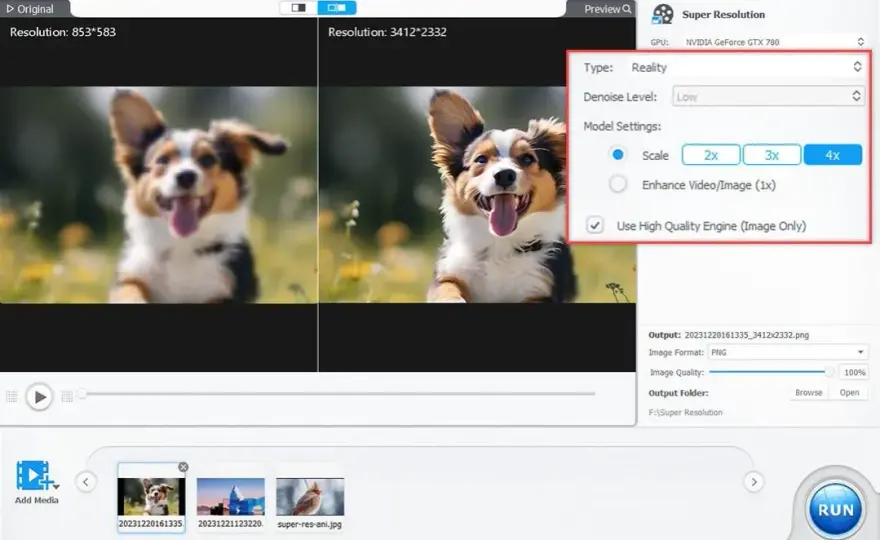880x540 pixels.
Task: Click the Add Media dropdown arrow
Action: (56, 486)
